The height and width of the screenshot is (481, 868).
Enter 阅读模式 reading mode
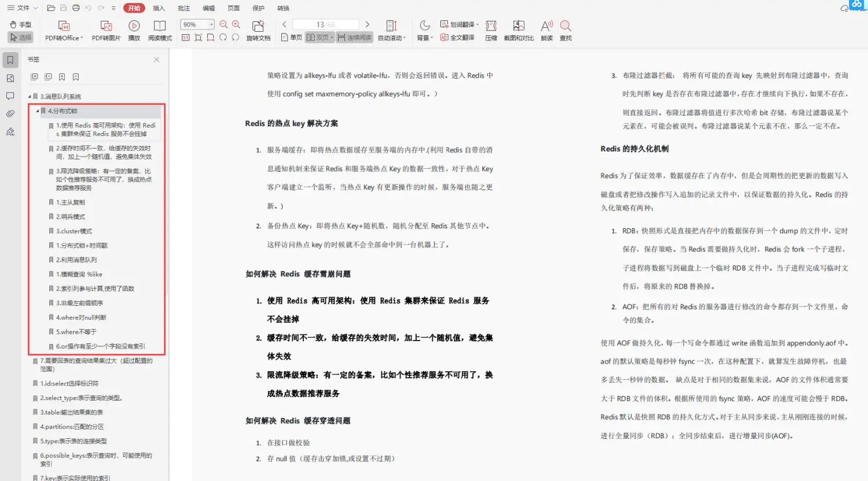(160, 31)
